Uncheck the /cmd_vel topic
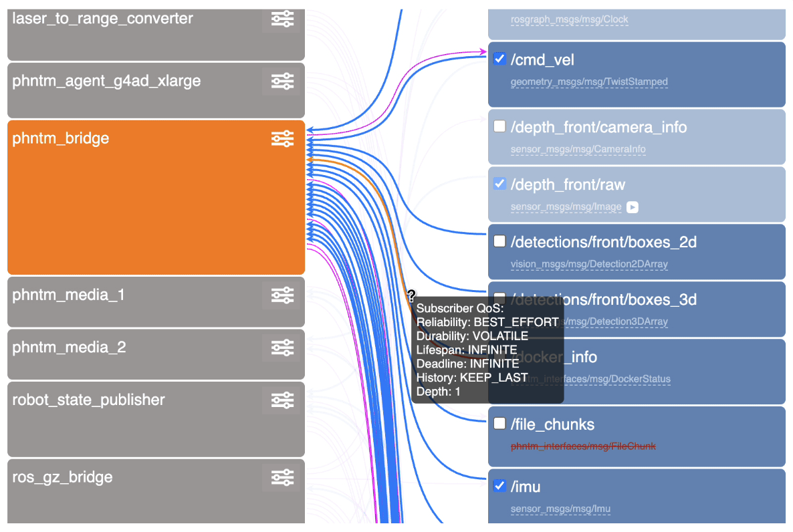The image size is (793, 532). pos(499,58)
